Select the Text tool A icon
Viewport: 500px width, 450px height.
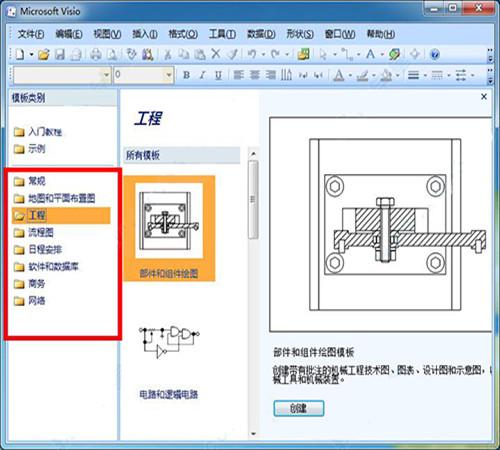[370, 54]
